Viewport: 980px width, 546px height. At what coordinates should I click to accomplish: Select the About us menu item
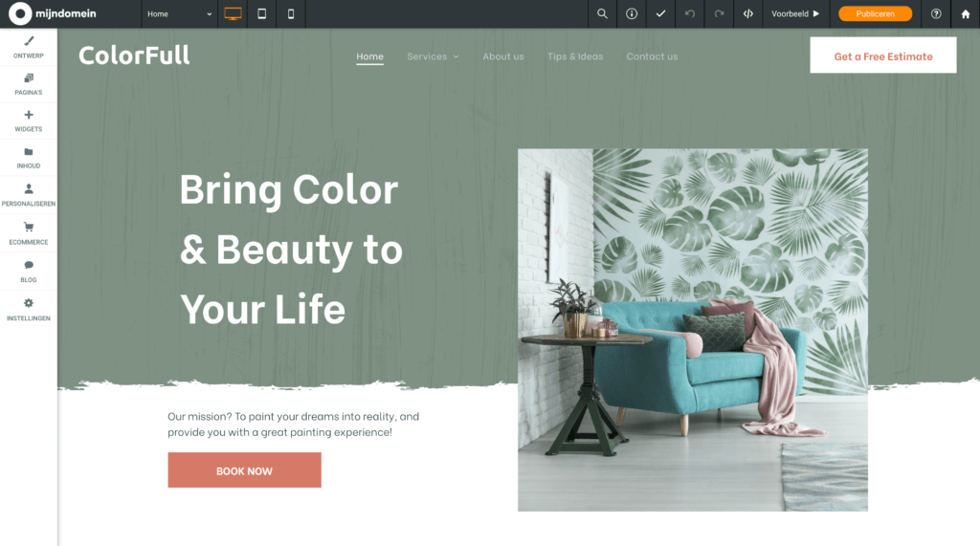pyautogui.click(x=503, y=56)
